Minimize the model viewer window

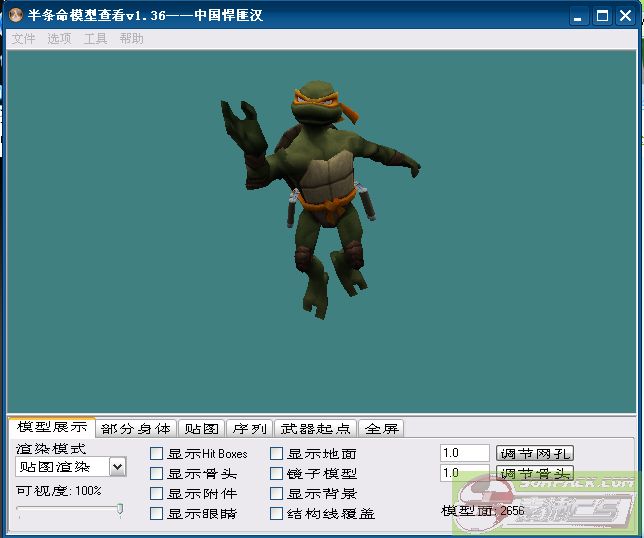[x=578, y=16]
